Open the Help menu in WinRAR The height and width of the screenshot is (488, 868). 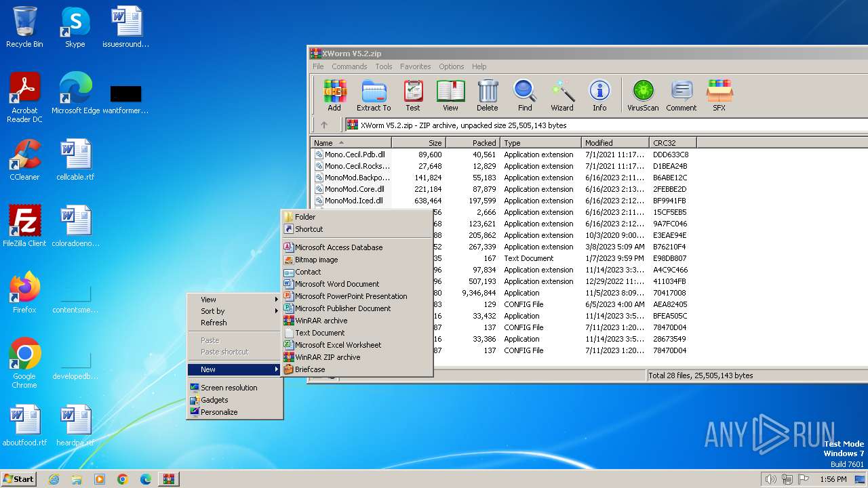click(479, 66)
